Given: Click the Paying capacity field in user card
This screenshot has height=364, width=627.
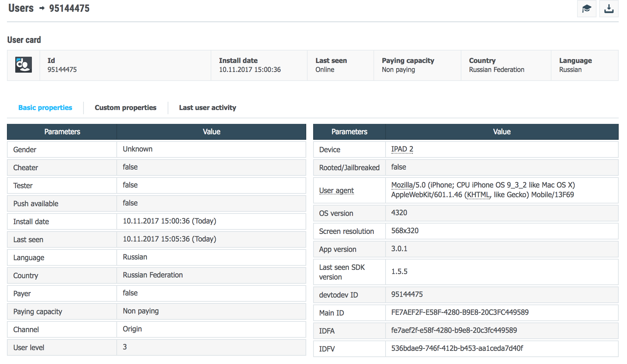Looking at the screenshot, I should pos(408,65).
